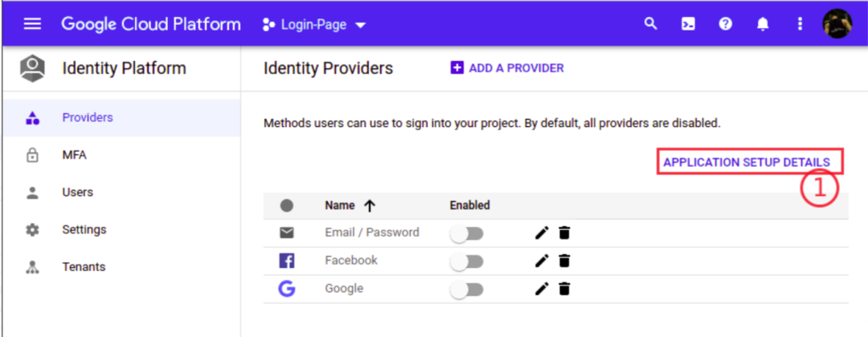Click the Facebook row name
The height and width of the screenshot is (337, 868).
click(351, 261)
